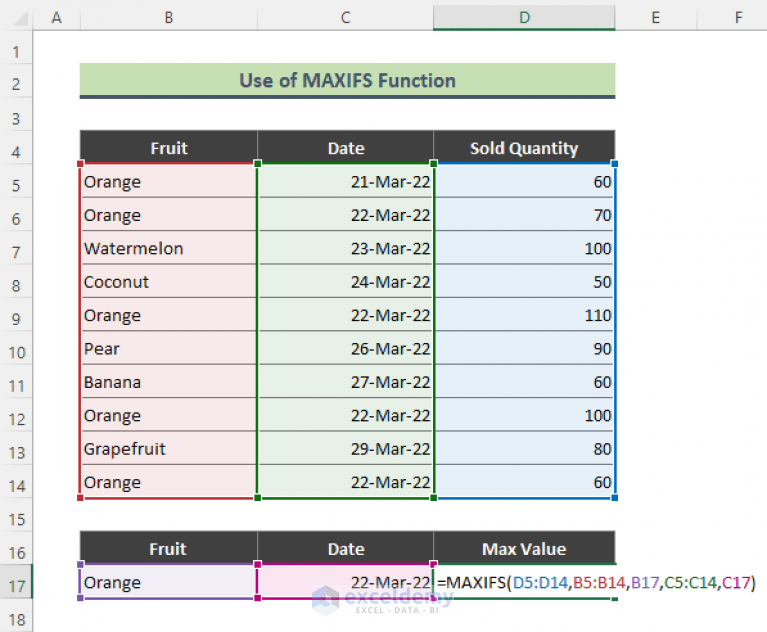Click the Date header in row 4

[x=345, y=148]
